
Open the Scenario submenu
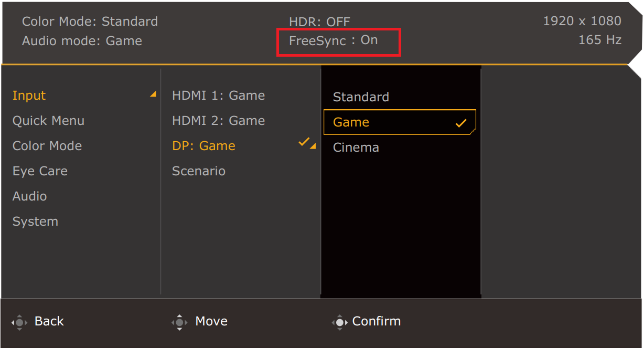pos(199,171)
